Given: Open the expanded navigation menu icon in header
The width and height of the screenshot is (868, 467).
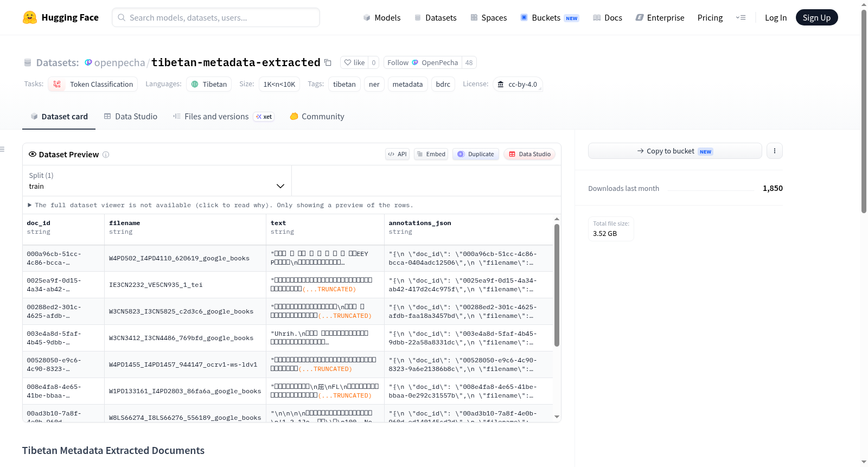Looking at the screenshot, I should [741, 17].
